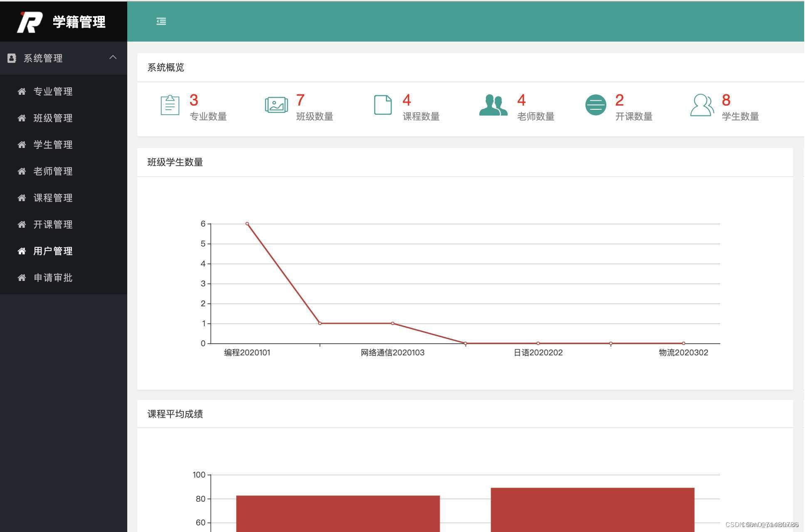Click the picture icon for 班级数量
805x532 pixels.
click(276, 105)
